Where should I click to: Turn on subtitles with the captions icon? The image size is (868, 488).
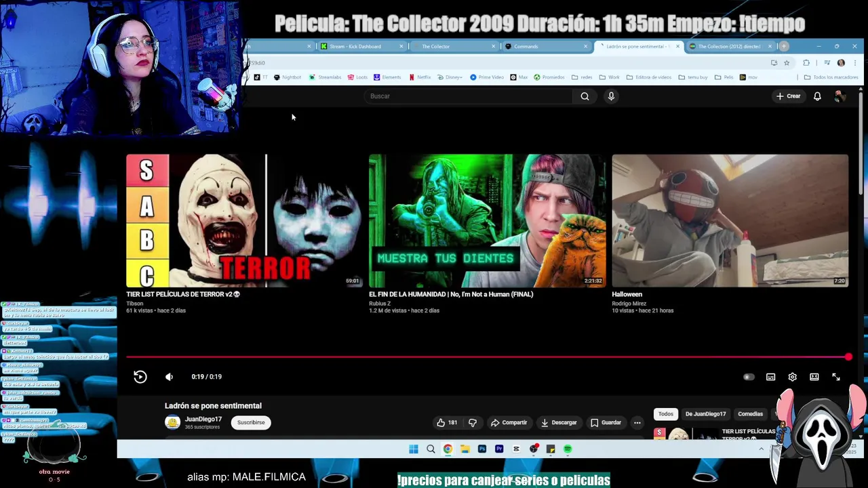(x=770, y=377)
